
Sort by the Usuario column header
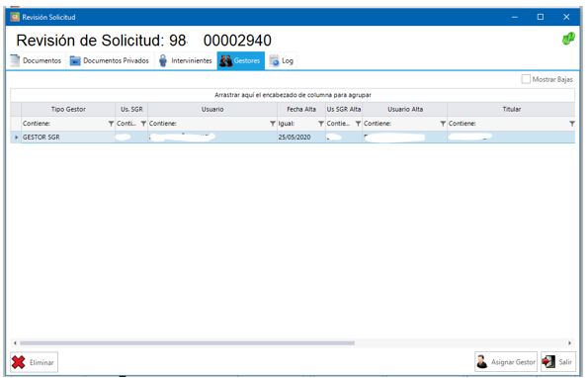pyautogui.click(x=212, y=109)
